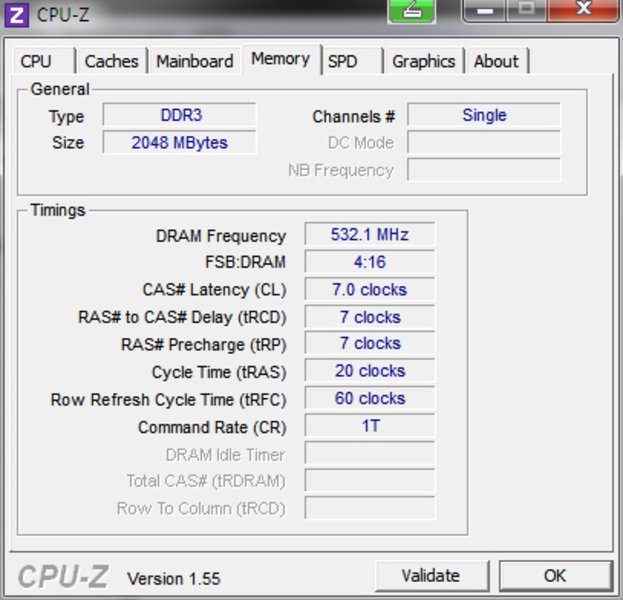Click the empty DRAM Idle Timer field
The width and height of the screenshot is (623, 600).
370,453
